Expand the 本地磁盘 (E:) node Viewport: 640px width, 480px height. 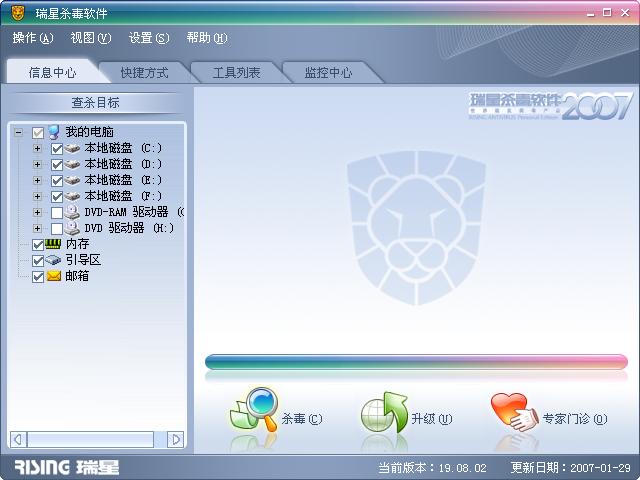[37, 180]
